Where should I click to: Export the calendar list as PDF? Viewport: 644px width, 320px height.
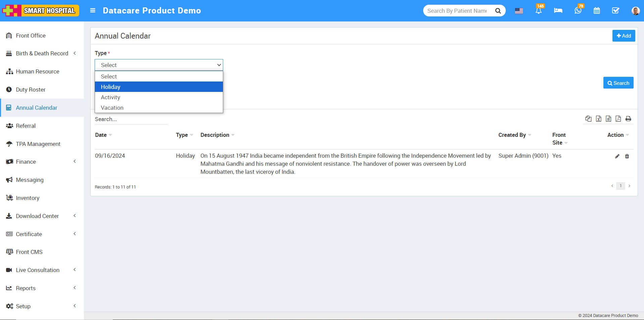(x=618, y=119)
